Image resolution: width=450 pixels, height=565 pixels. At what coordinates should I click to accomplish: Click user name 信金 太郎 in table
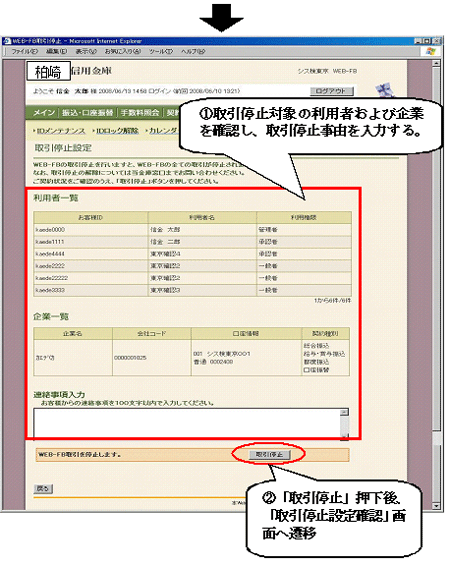coord(165,230)
